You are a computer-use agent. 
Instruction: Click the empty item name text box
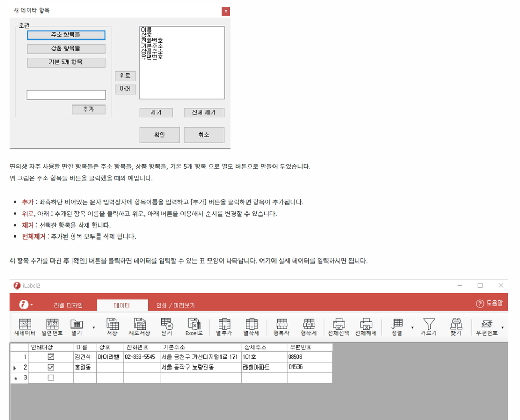[66, 95]
